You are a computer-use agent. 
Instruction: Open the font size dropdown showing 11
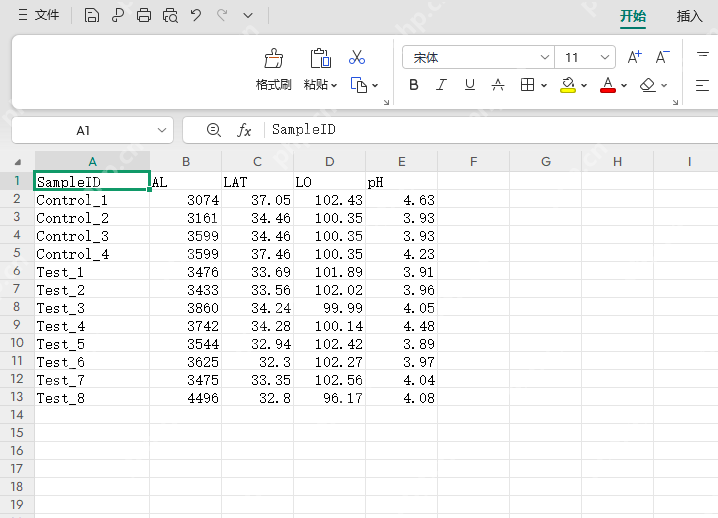click(605, 58)
